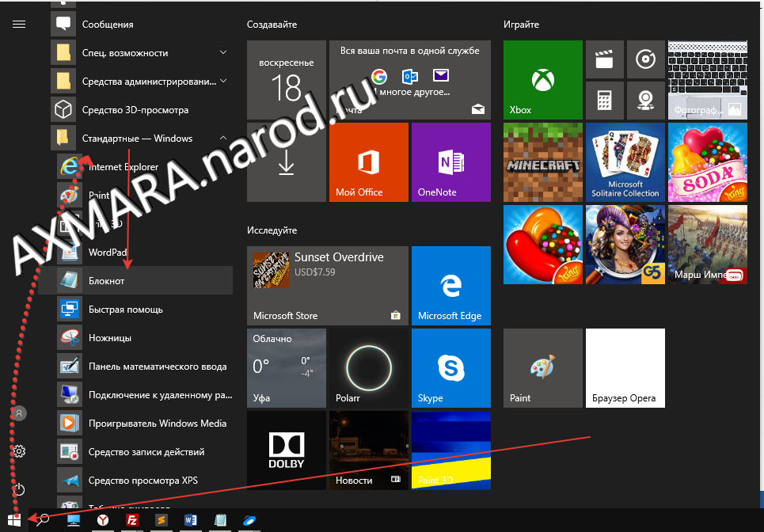Viewport: 764px width, 532px height.
Task: Click the hamburger menu at top-left of Start
Action: coord(19,25)
